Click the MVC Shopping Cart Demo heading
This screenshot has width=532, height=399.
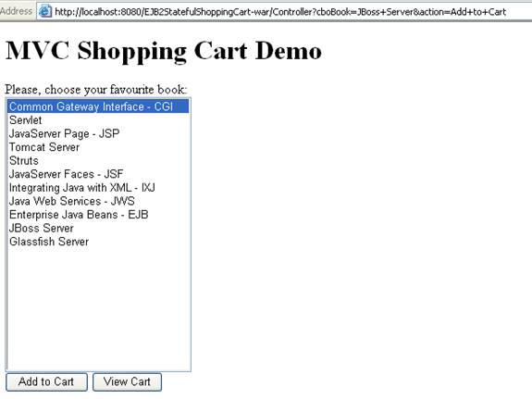pyautogui.click(x=164, y=51)
